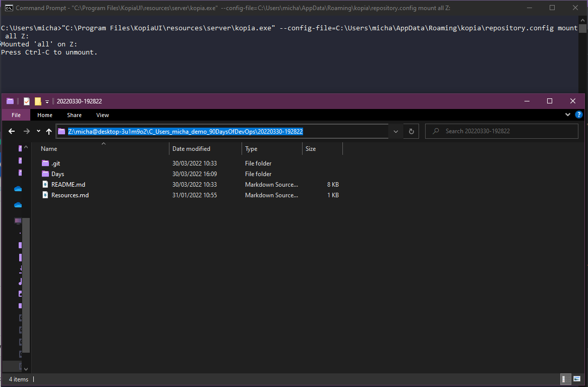Go up one folder level

click(x=49, y=131)
